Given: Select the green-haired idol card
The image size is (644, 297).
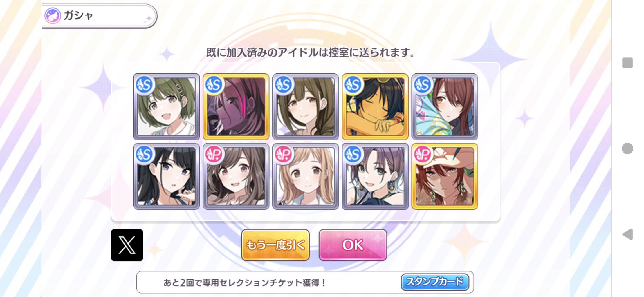Looking at the screenshot, I should (x=166, y=106).
